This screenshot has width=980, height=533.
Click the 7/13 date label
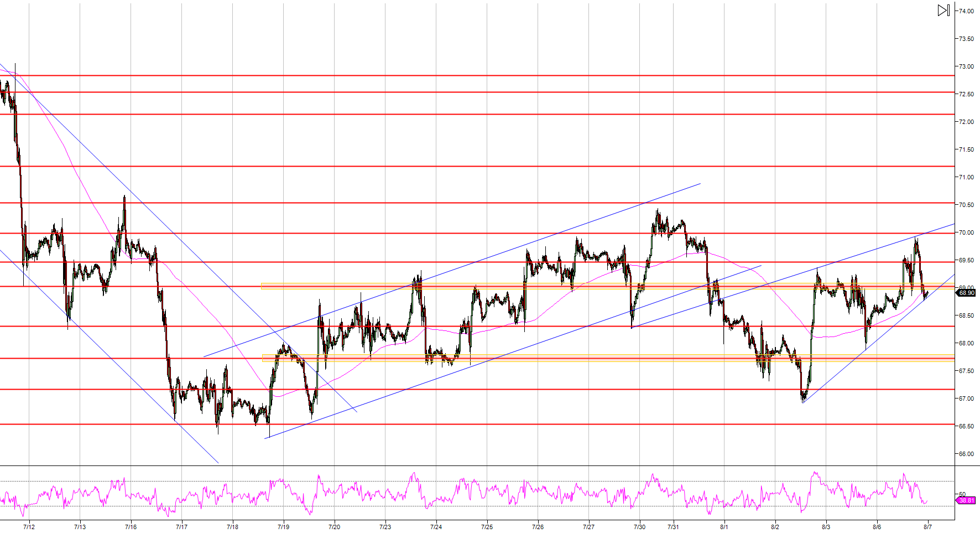click(x=80, y=527)
